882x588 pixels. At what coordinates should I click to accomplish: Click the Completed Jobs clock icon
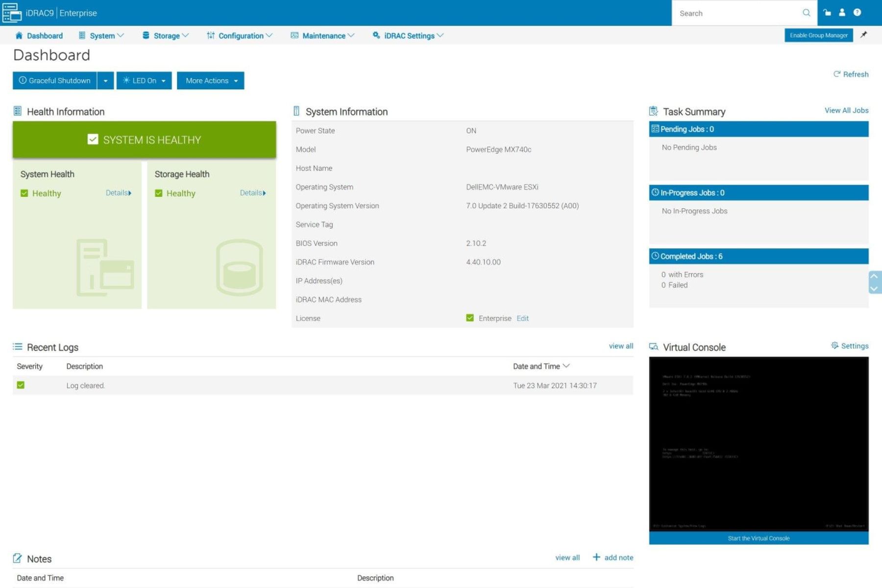point(655,256)
